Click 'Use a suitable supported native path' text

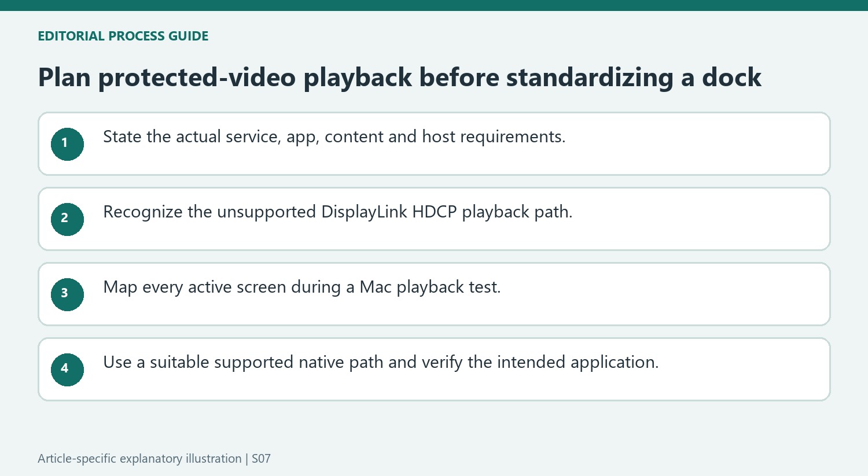(243, 363)
